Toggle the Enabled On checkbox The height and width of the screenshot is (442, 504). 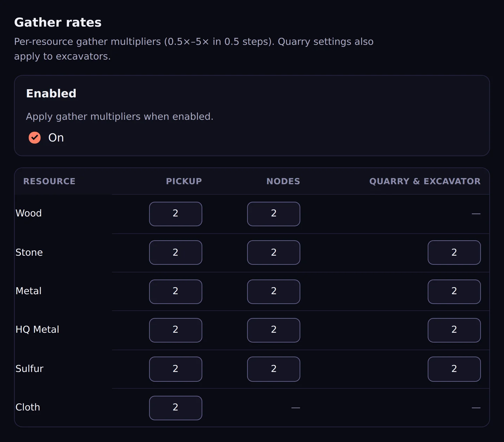(x=35, y=138)
